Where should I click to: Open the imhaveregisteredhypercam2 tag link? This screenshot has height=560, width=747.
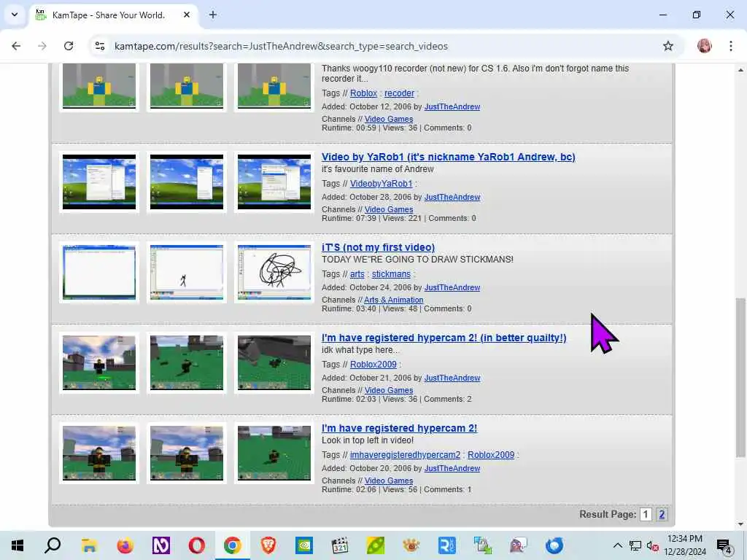405,455
